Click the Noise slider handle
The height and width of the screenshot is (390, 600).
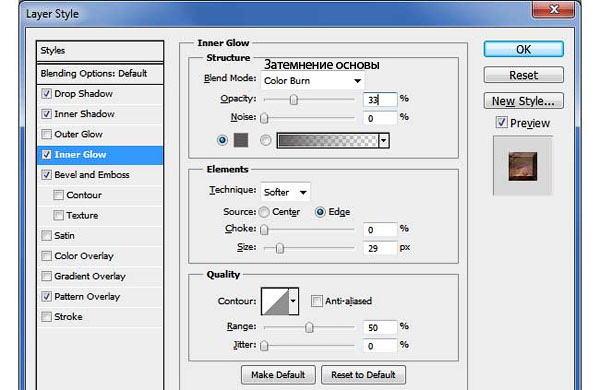pyautogui.click(x=264, y=118)
